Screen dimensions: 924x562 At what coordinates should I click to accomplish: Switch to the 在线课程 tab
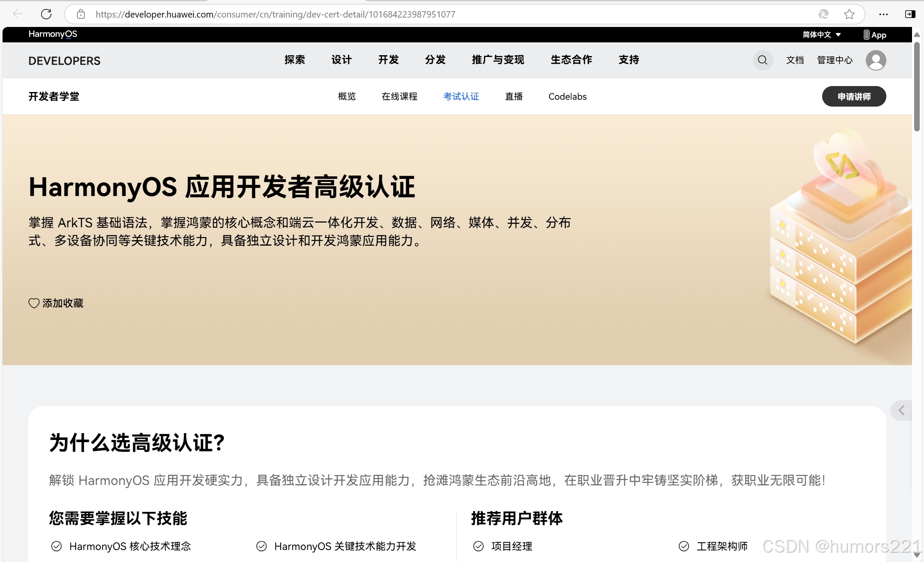click(399, 96)
